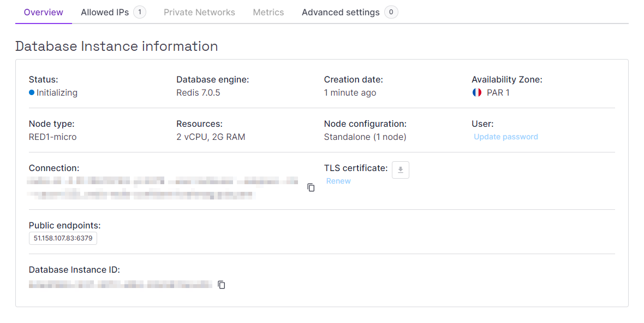The width and height of the screenshot is (644, 323).
Task: Select the Allowed IPs tab
Action: (105, 11)
